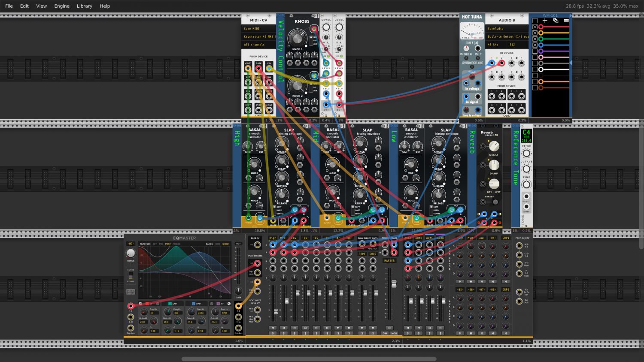This screenshot has height=362, width=644.
Task: Open the Keystation 49 MK3 device dropdown
Action: [258, 36]
